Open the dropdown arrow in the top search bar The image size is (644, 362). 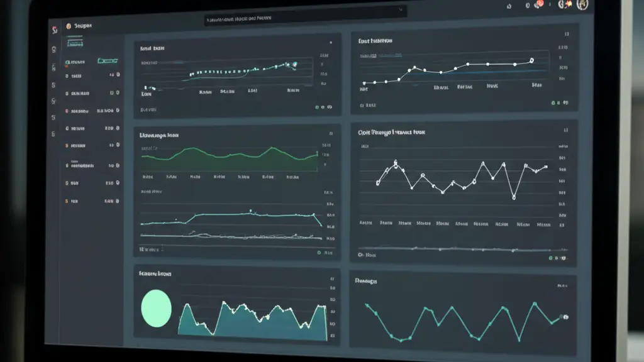pos(401,10)
